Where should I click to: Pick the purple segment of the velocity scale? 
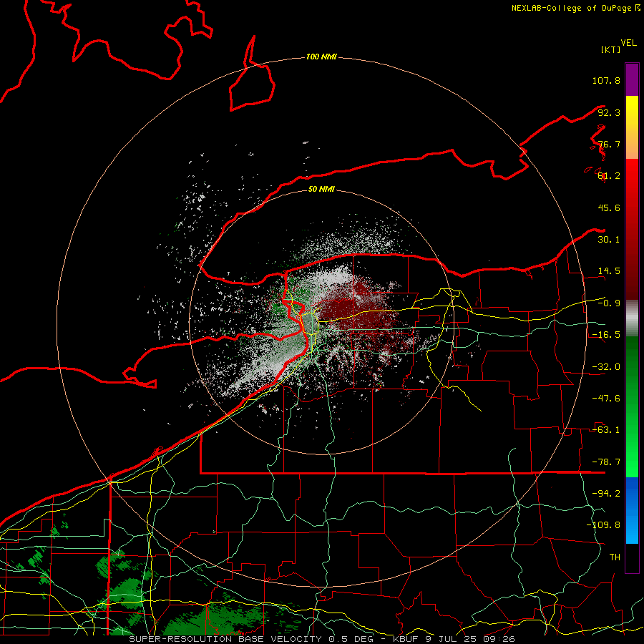(632, 79)
